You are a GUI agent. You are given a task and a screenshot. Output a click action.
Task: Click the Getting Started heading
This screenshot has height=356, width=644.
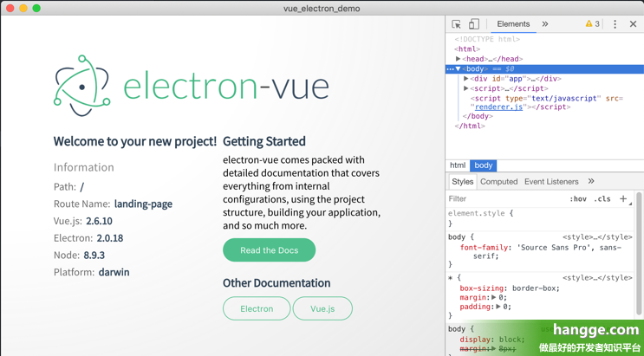point(264,141)
